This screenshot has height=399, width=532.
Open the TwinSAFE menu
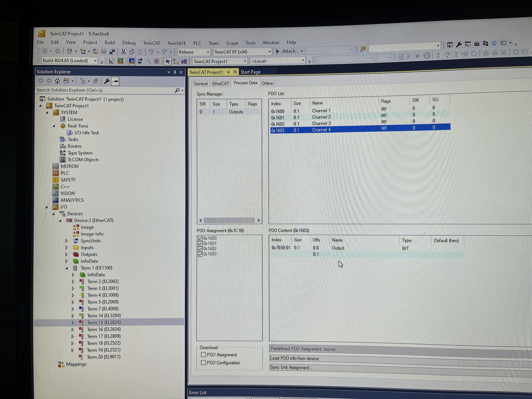pyautogui.click(x=177, y=43)
